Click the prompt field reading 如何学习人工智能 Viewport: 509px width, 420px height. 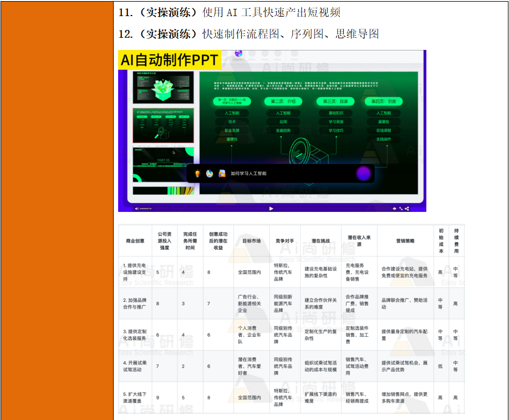(248, 174)
